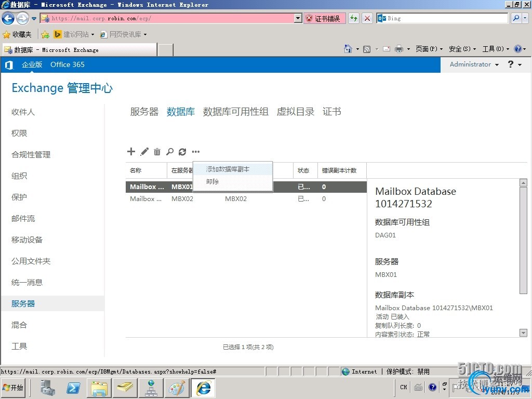Open 统一消息 in the left navigation
532x399 pixels.
click(x=27, y=283)
